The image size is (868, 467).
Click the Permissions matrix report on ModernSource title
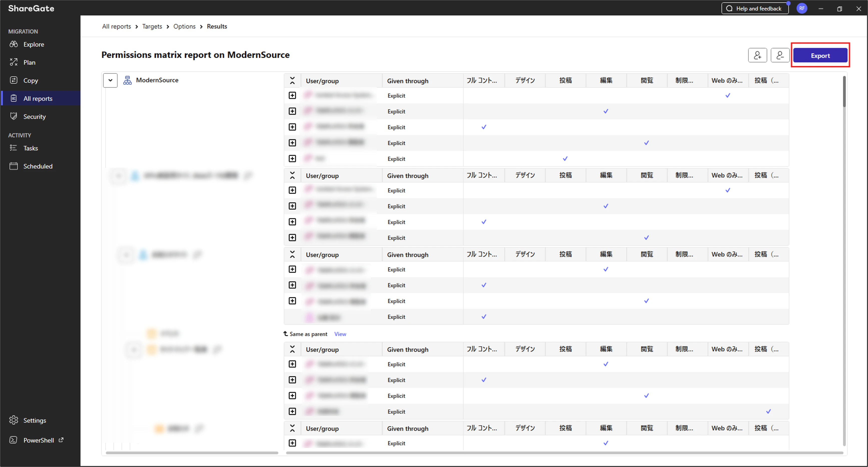point(195,55)
